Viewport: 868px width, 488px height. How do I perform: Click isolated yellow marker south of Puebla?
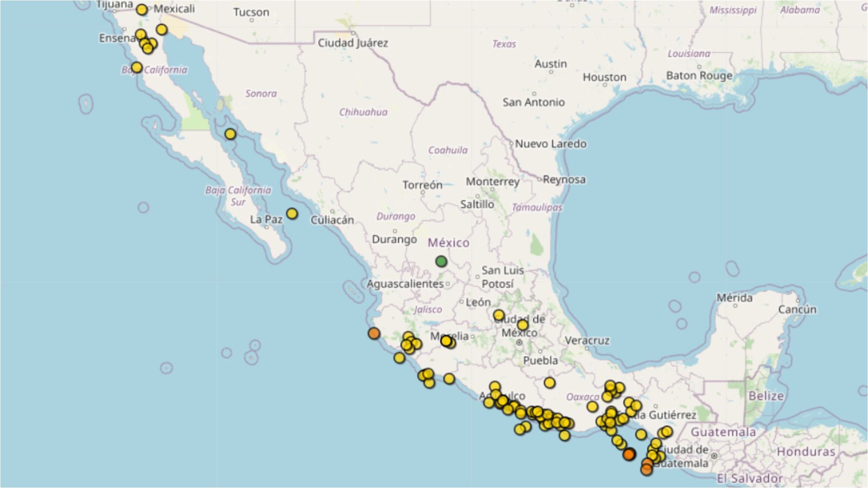(549, 383)
